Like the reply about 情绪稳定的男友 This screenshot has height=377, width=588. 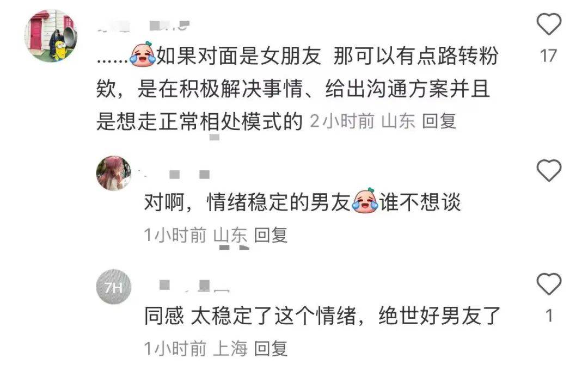click(549, 170)
